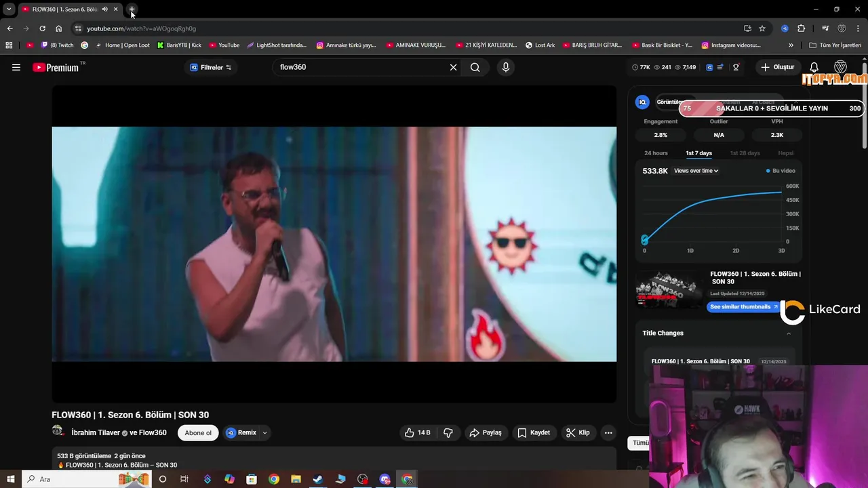Click the Engagement 2.8% value
This screenshot has width=868, height=488.
660,135
